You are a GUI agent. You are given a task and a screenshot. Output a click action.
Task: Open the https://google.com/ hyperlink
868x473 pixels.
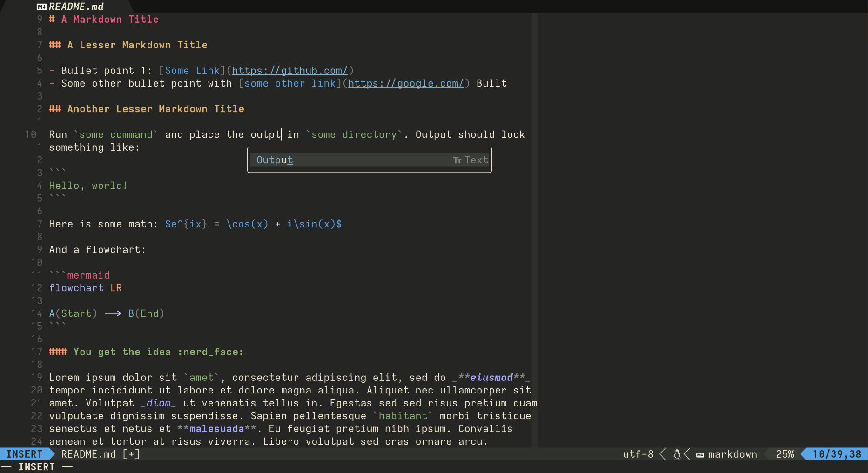pos(406,83)
